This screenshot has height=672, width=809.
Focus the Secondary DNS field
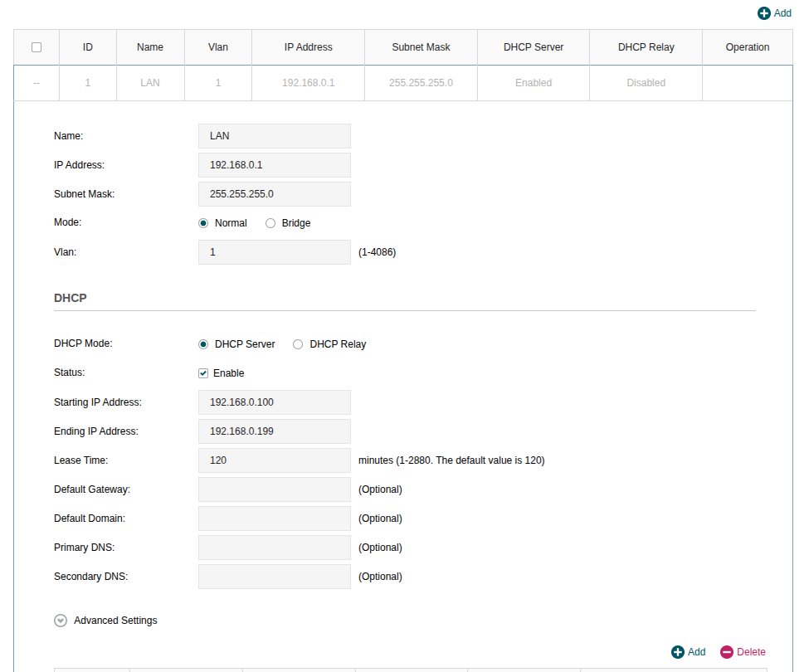[275, 577]
